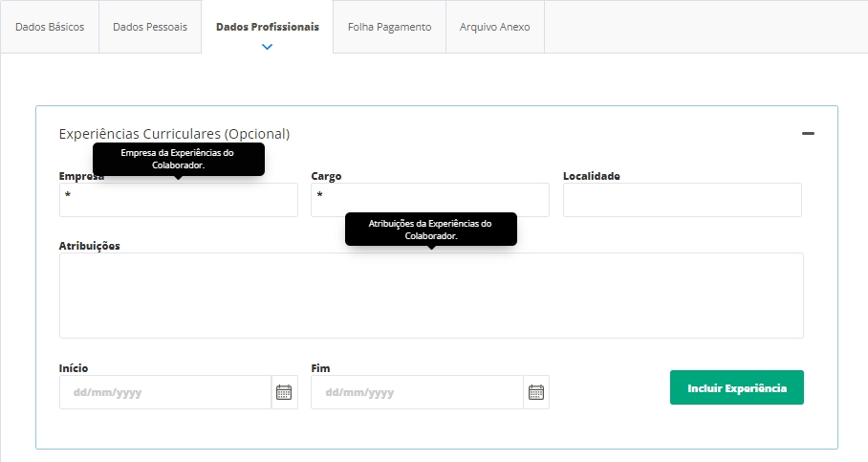Open the Arquivo Anexo tab
This screenshot has height=462, width=868.
[494, 27]
